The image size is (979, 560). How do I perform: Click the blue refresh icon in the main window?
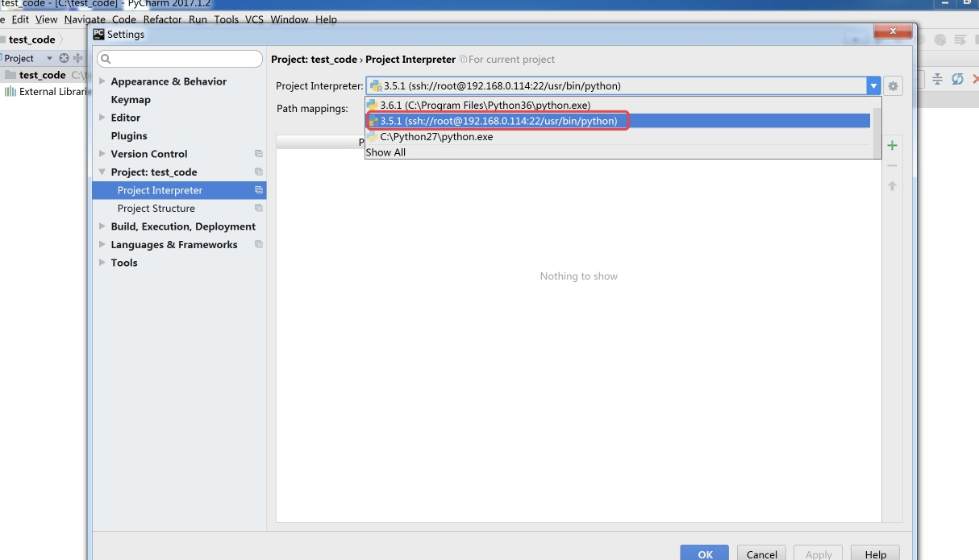[x=957, y=79]
